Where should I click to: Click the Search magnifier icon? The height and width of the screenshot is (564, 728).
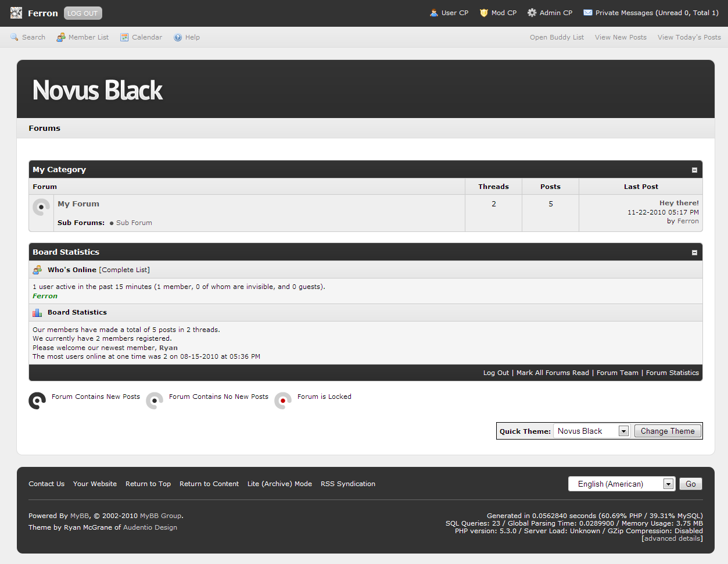(15, 37)
